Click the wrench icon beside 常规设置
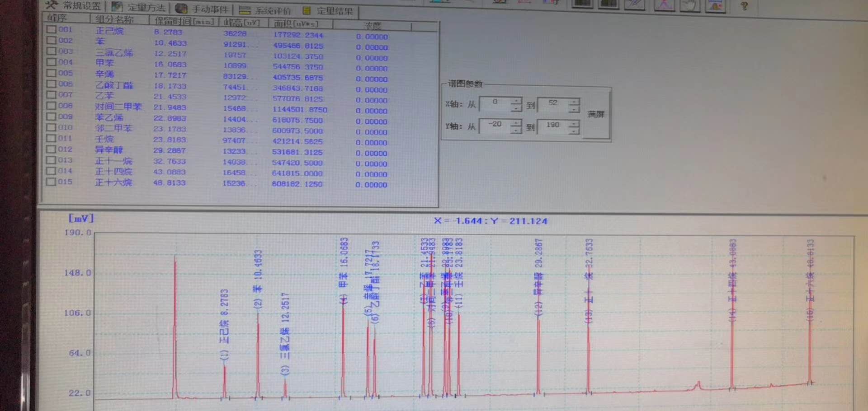The height and width of the screenshot is (411, 868). 52,5
